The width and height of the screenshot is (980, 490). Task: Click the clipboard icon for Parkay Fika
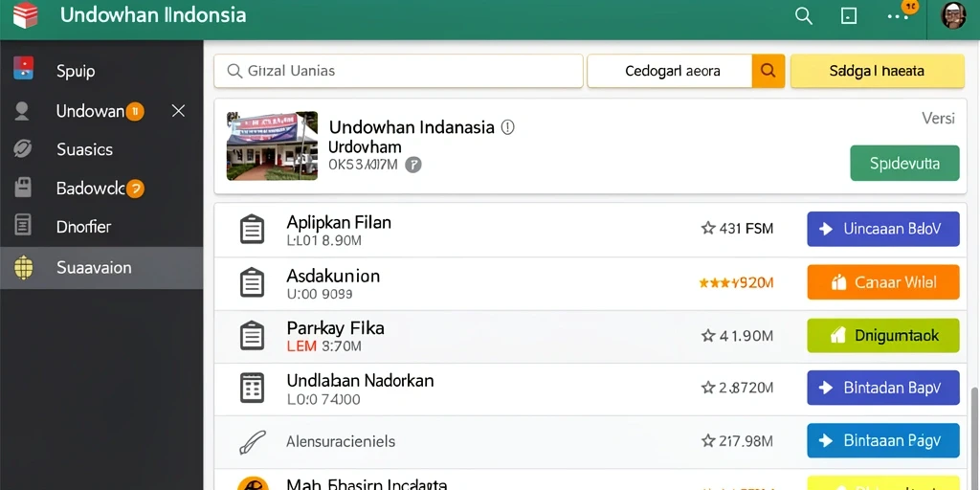point(252,336)
